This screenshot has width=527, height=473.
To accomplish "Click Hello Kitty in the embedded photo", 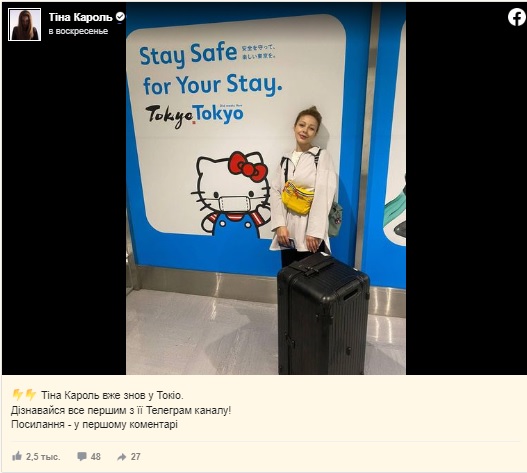I will point(232,195).
